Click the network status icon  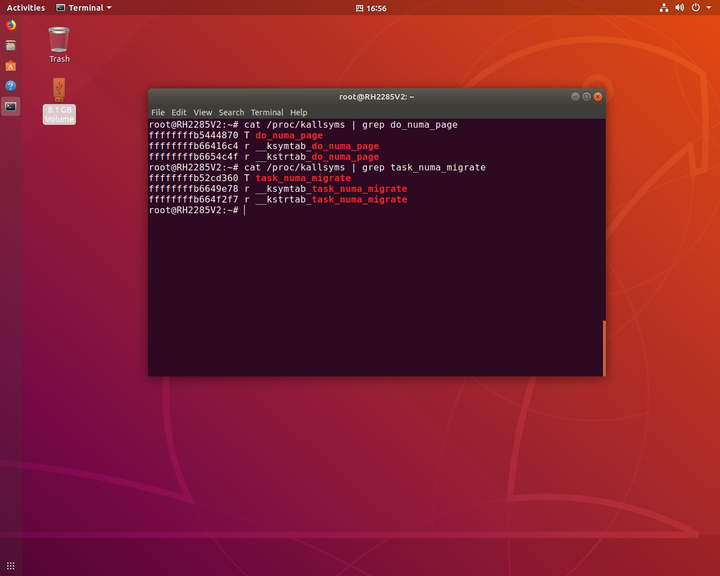[664, 8]
